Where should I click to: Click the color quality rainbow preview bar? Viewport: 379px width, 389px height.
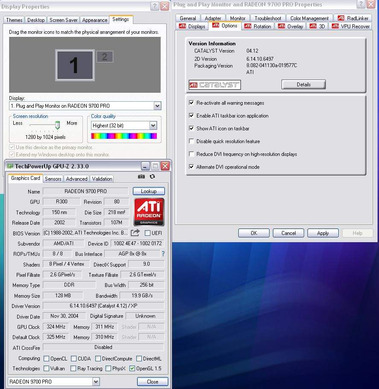pyautogui.click(x=124, y=136)
